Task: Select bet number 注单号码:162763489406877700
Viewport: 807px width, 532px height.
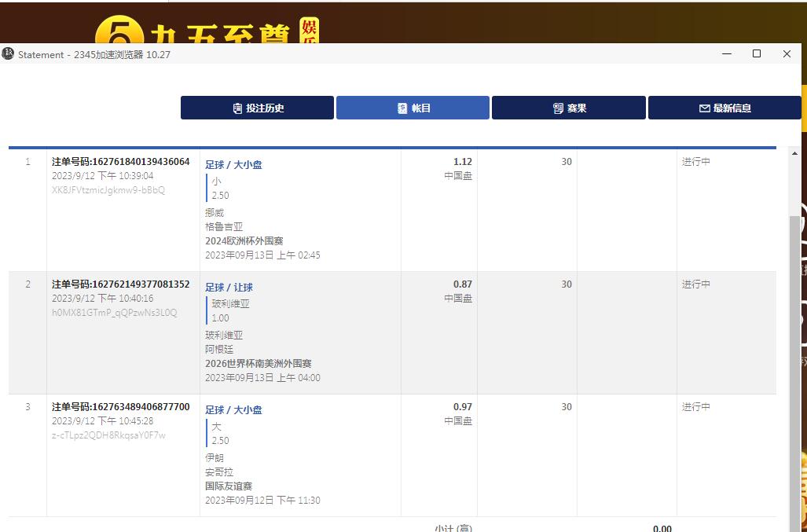Action: 120,406
